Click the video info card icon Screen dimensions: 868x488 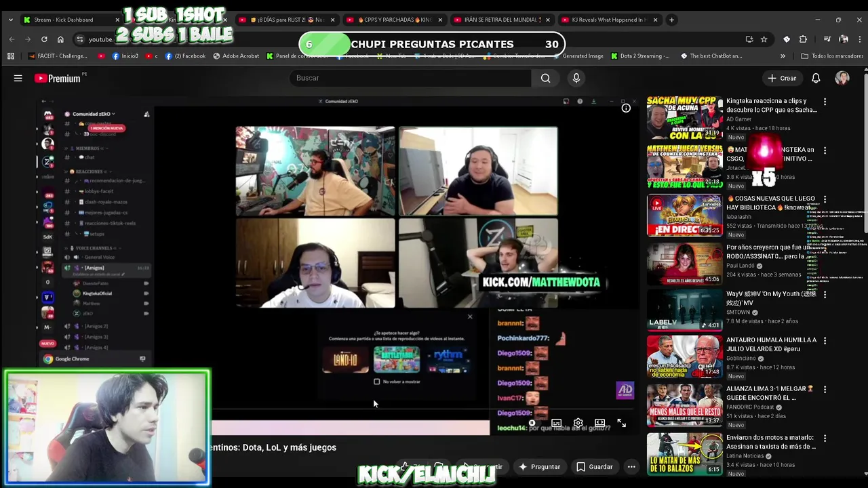pos(626,108)
